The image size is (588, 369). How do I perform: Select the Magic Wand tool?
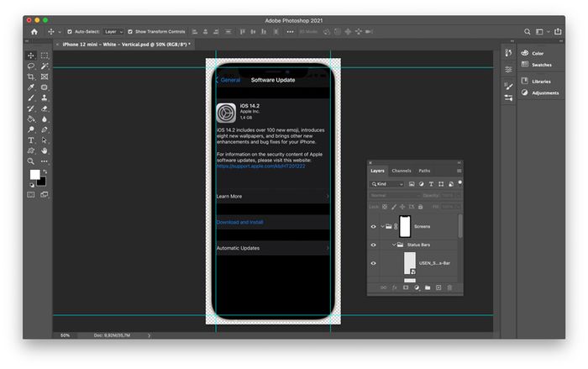45,66
